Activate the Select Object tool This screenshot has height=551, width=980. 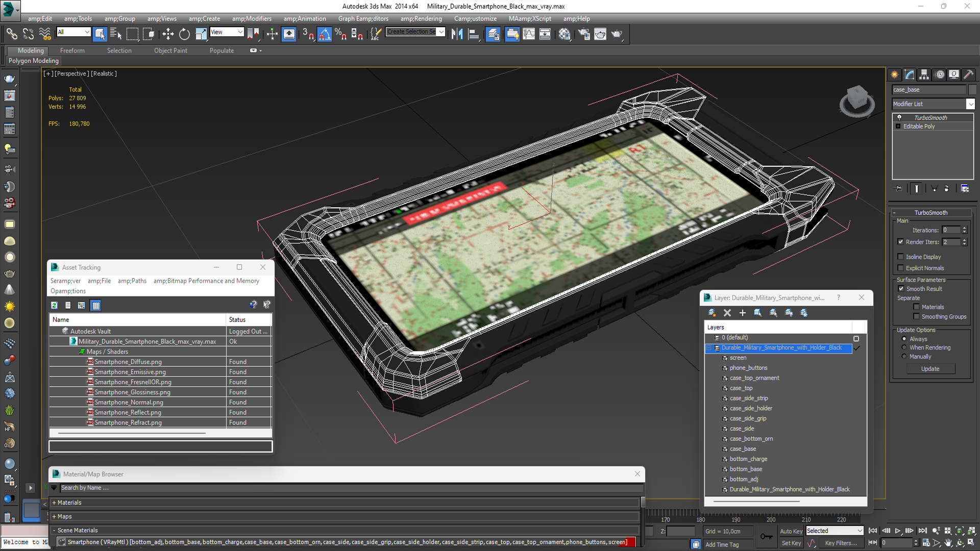[x=100, y=34]
